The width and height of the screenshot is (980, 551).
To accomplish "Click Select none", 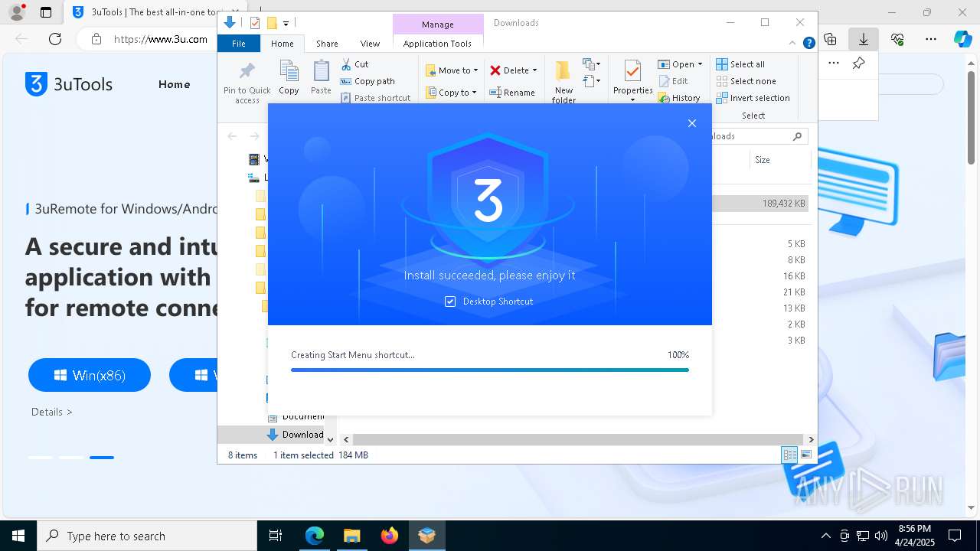I will click(746, 81).
